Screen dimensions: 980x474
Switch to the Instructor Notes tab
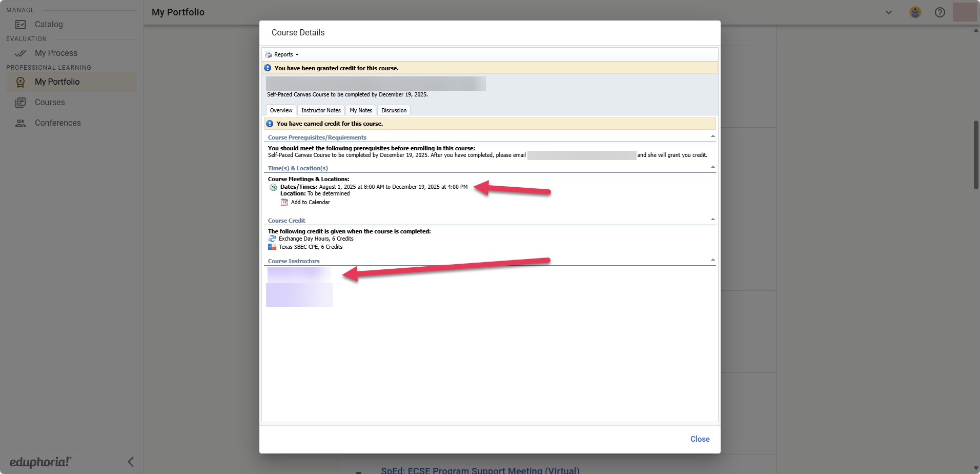[x=321, y=110]
